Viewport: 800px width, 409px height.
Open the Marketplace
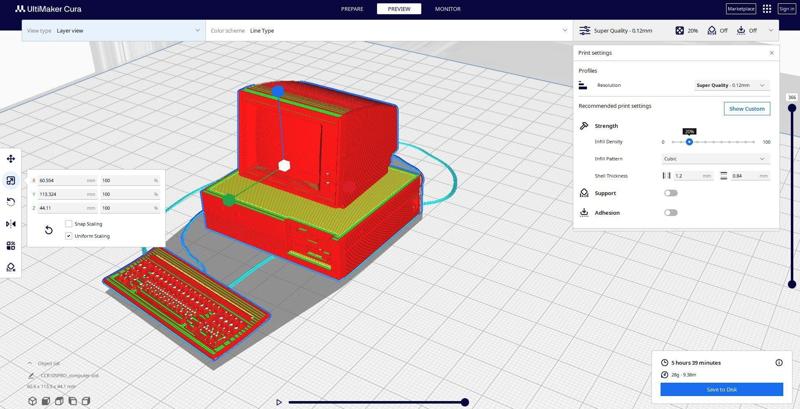[x=741, y=9]
